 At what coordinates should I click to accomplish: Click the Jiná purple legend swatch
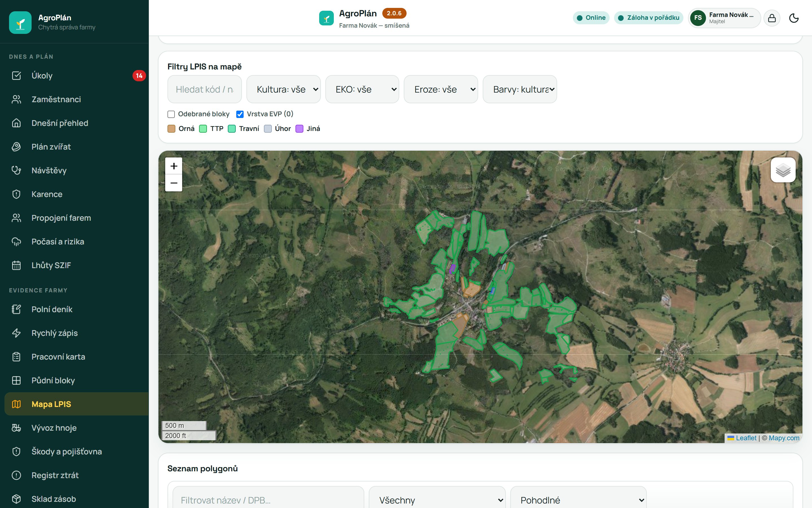tap(299, 129)
